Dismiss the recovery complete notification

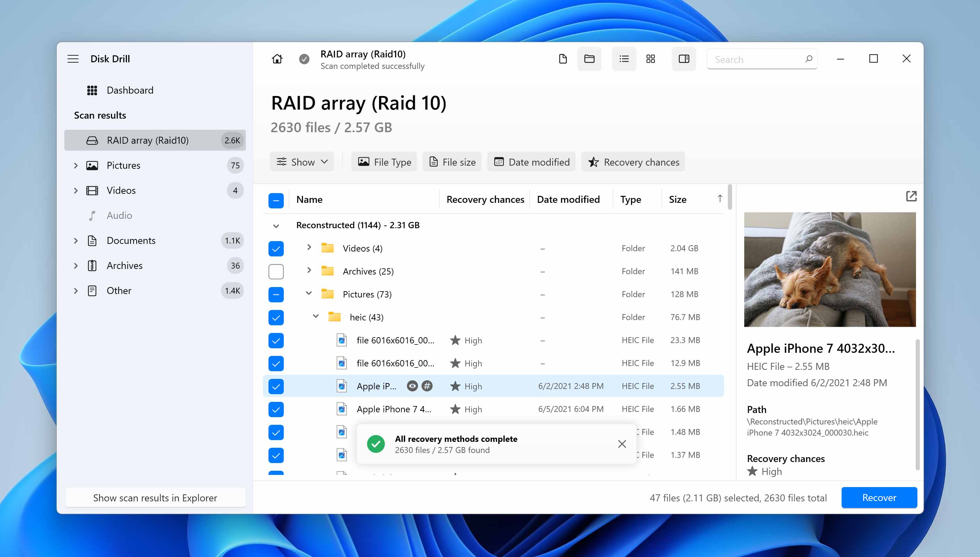[622, 444]
